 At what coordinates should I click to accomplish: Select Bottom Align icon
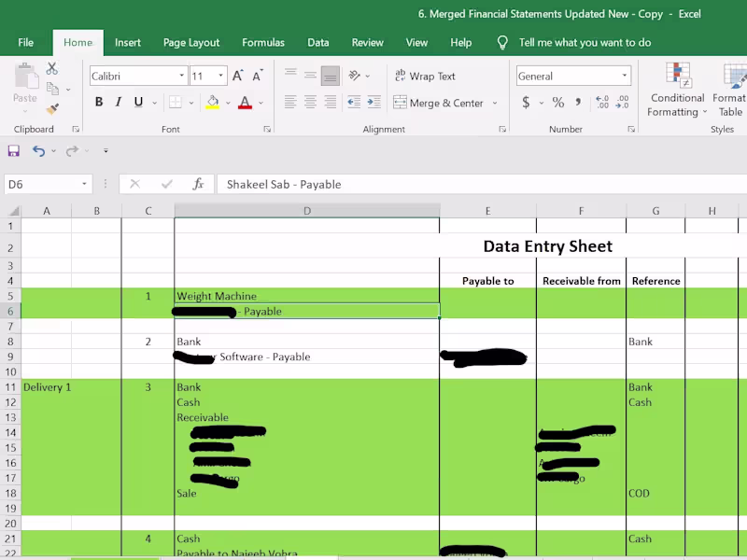pos(331,76)
